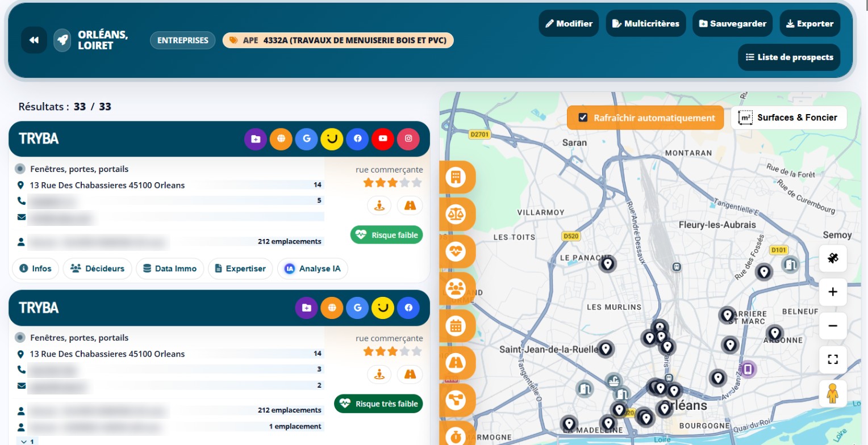Open the Liste de prospects
This screenshot has height=445, width=868.
pyautogui.click(x=789, y=57)
